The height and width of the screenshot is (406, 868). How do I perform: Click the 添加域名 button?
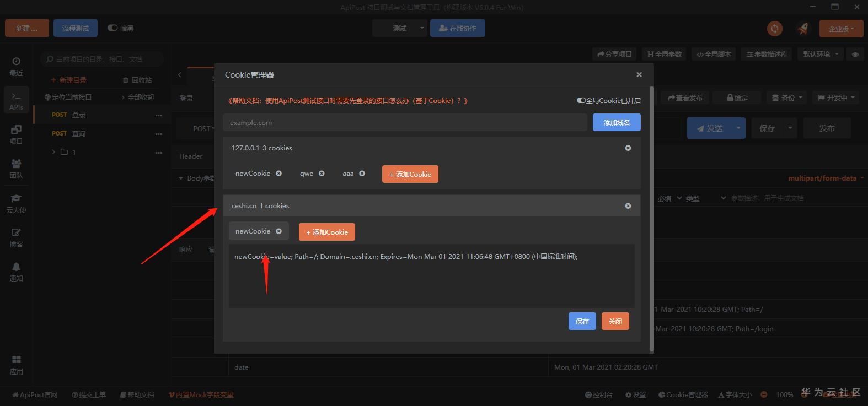pyautogui.click(x=617, y=122)
